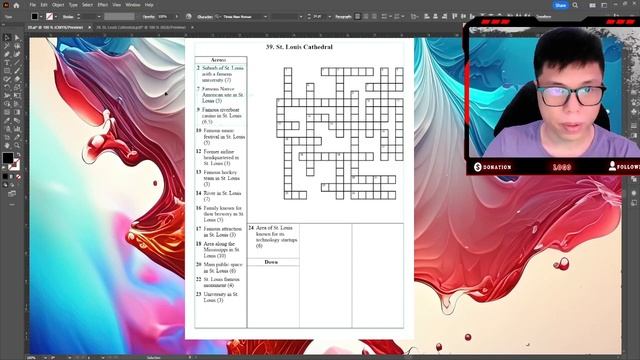Select the Paintbrush tool
The image size is (640, 360).
[17, 71]
